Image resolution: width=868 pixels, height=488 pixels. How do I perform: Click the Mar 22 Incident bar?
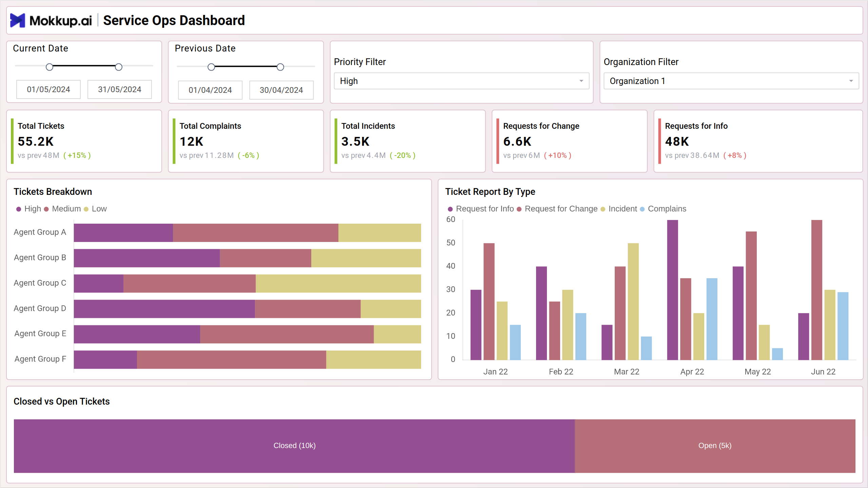pos(633,302)
